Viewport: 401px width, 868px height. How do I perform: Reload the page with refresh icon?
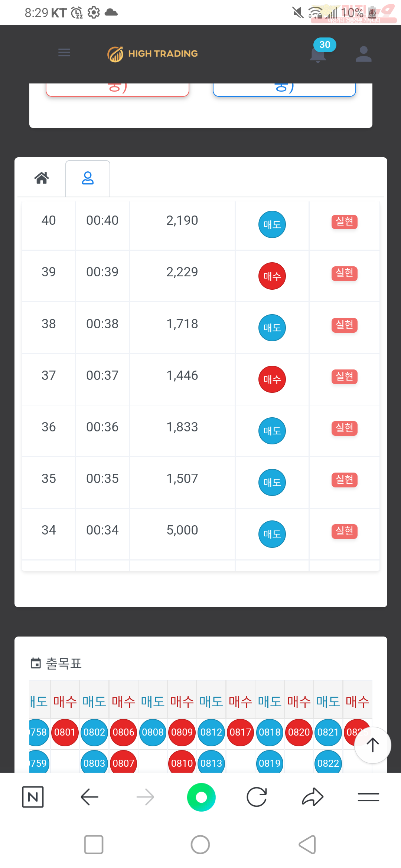257,797
